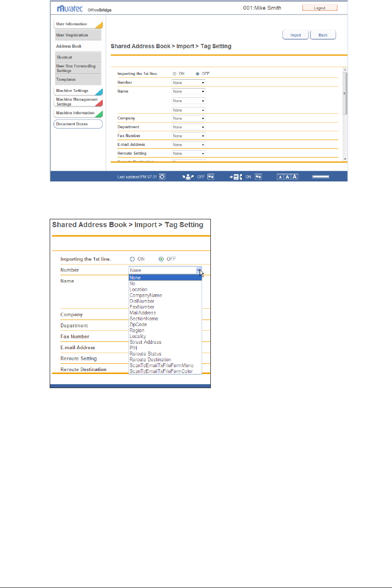
Task: Choose the smallest A font size
Action: [280, 177]
